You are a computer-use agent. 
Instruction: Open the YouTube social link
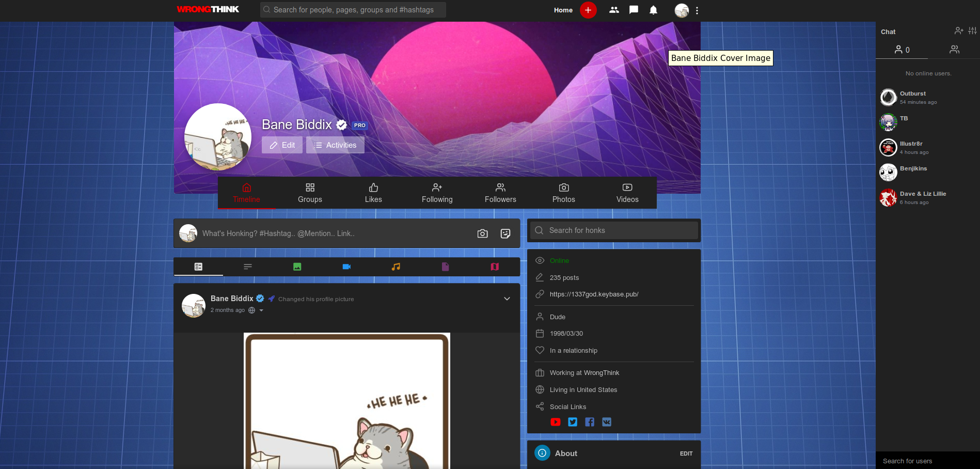[556, 422]
